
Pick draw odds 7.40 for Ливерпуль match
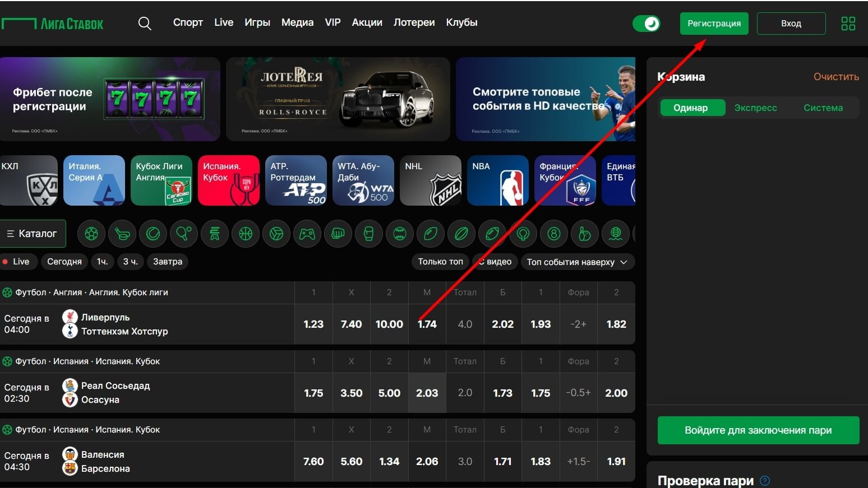pos(352,324)
